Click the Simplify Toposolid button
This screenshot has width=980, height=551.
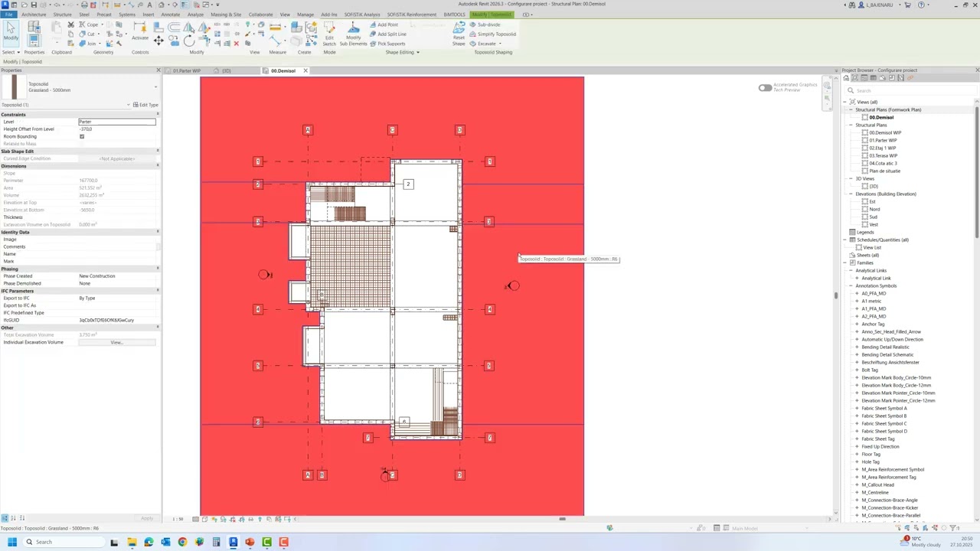pyautogui.click(x=493, y=34)
